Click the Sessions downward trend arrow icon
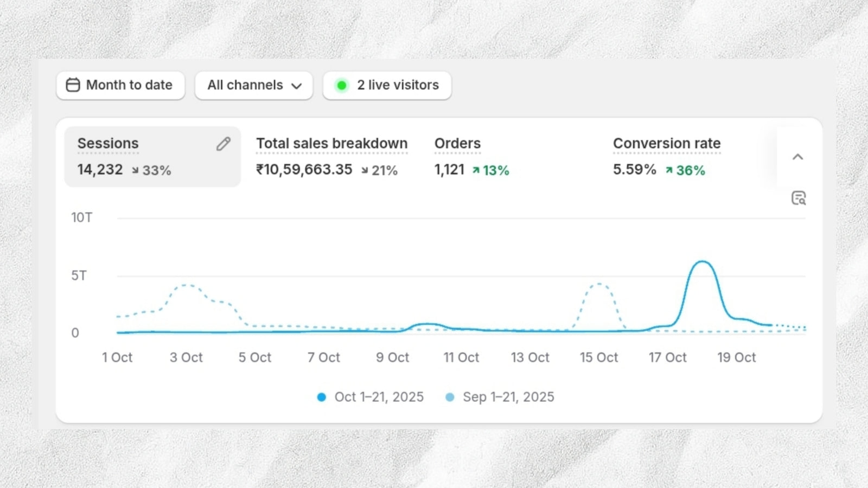 pos(135,171)
